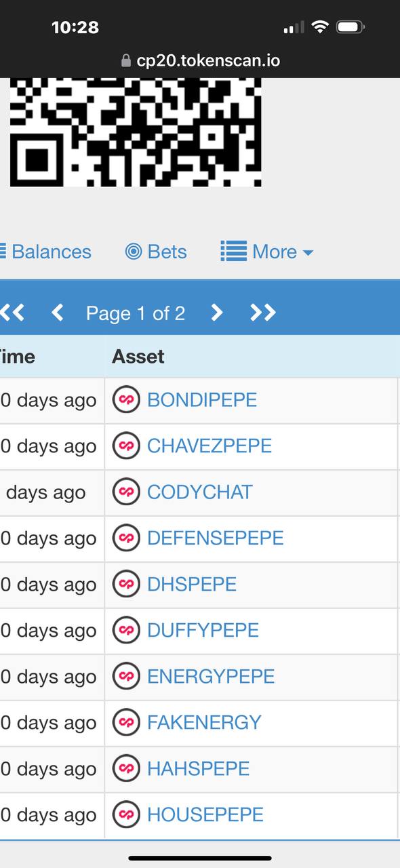Tap the Counterparty icon beside HOUSEPEPE
This screenshot has width=400, height=868.
126,814
